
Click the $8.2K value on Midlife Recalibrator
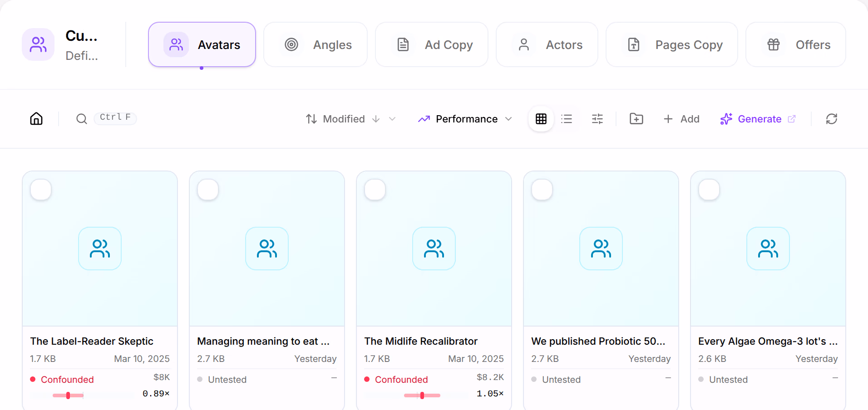(490, 377)
